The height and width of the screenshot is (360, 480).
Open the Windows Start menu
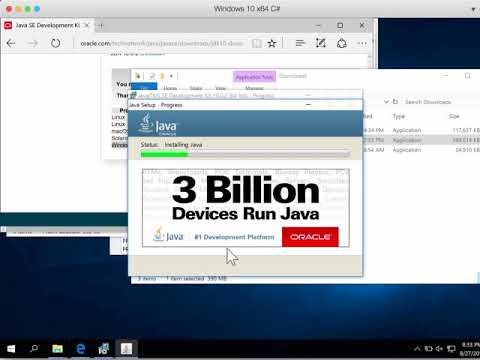coord(11,349)
